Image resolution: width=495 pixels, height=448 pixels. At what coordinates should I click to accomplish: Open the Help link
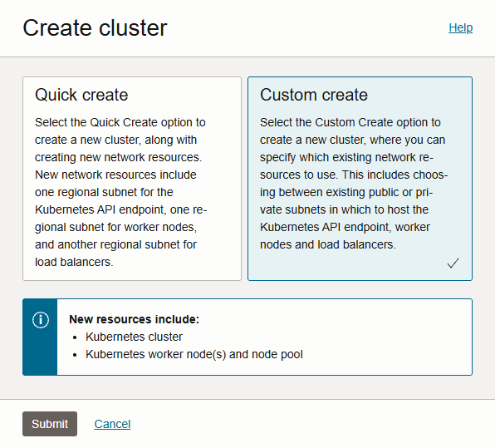461,27
